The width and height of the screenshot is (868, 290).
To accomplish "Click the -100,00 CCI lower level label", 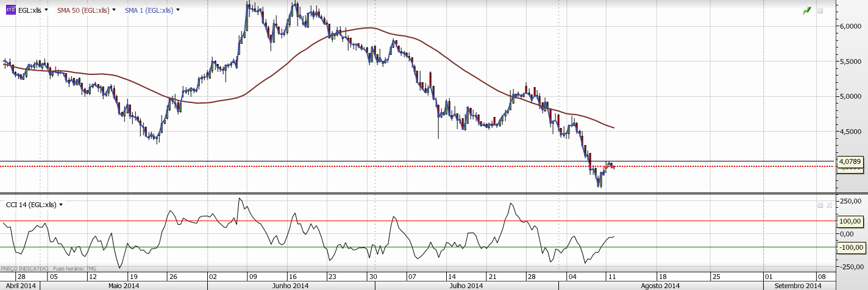I will 850,247.
